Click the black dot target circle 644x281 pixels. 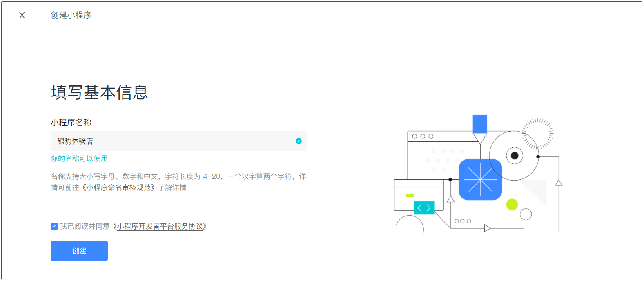(x=515, y=156)
